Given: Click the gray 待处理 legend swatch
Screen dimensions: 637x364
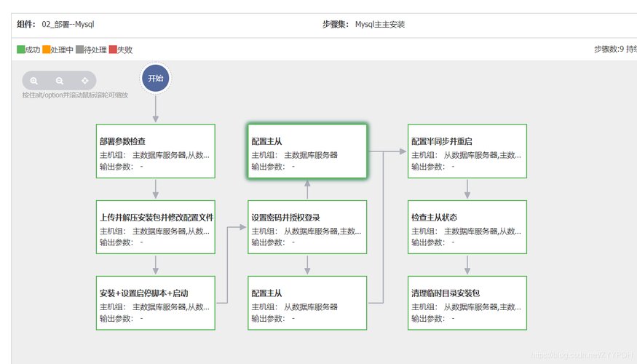Looking at the screenshot, I should point(79,50).
